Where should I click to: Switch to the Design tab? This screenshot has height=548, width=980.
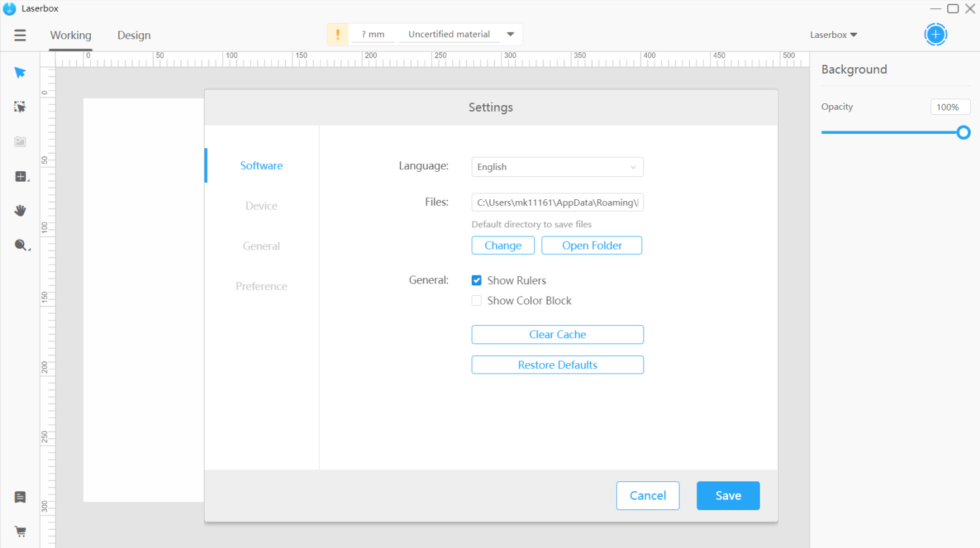click(x=134, y=36)
